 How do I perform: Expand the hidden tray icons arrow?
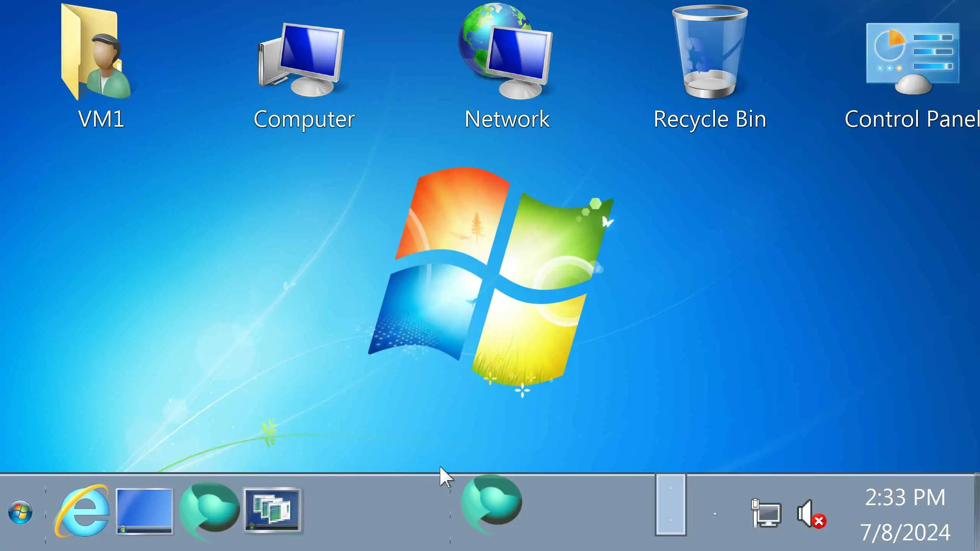tap(714, 514)
